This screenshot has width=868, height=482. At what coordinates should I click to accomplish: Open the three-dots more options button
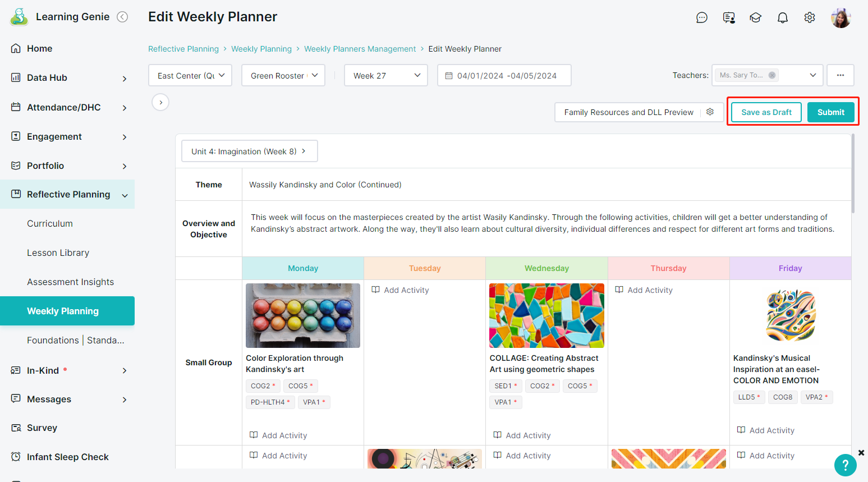coord(841,75)
